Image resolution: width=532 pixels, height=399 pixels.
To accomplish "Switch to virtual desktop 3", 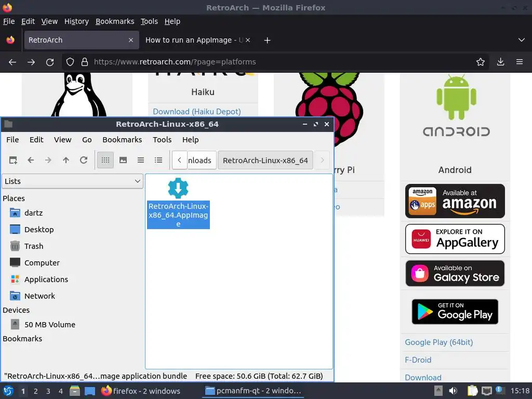I will coord(48,391).
